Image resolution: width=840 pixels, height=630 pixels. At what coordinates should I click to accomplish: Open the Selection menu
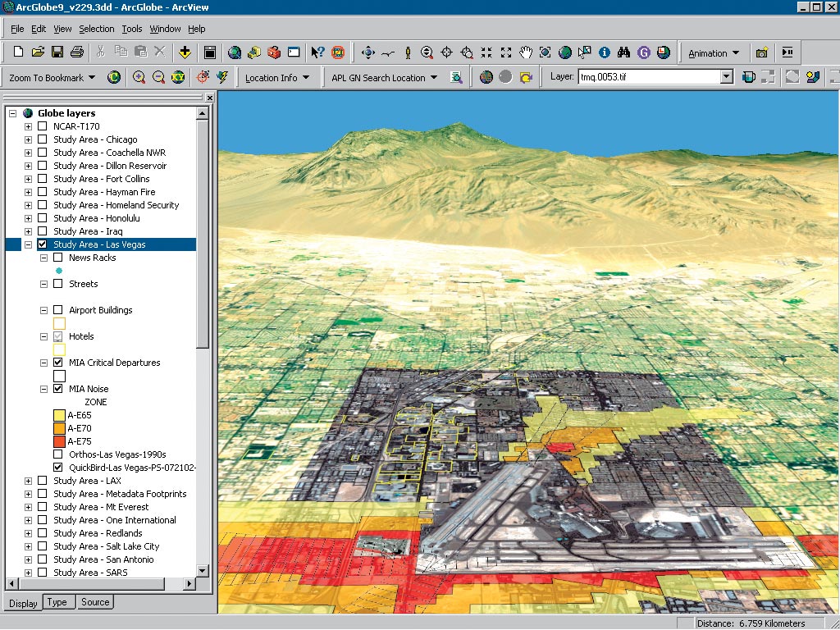[x=96, y=29]
